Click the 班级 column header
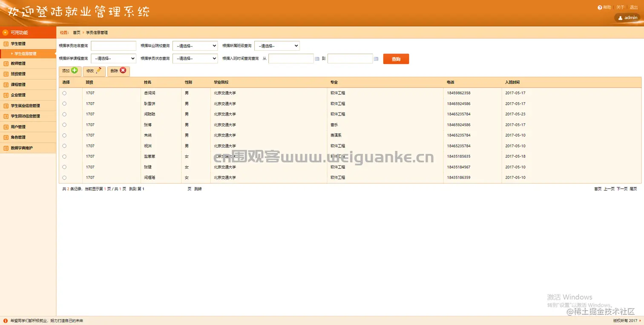 point(89,82)
